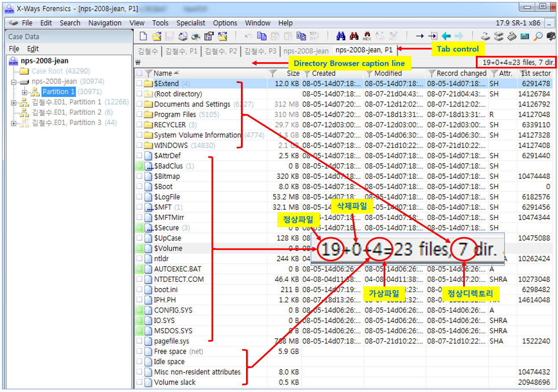Click the Open file toolbar icon
Image resolution: width=558 pixels, height=392 pixels.
pyautogui.click(x=157, y=36)
